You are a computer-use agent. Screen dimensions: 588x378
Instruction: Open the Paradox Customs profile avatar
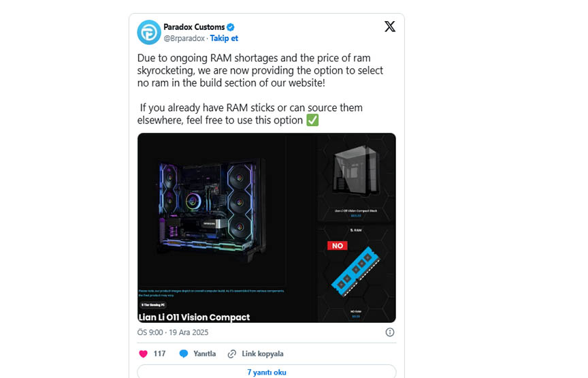pos(149,32)
